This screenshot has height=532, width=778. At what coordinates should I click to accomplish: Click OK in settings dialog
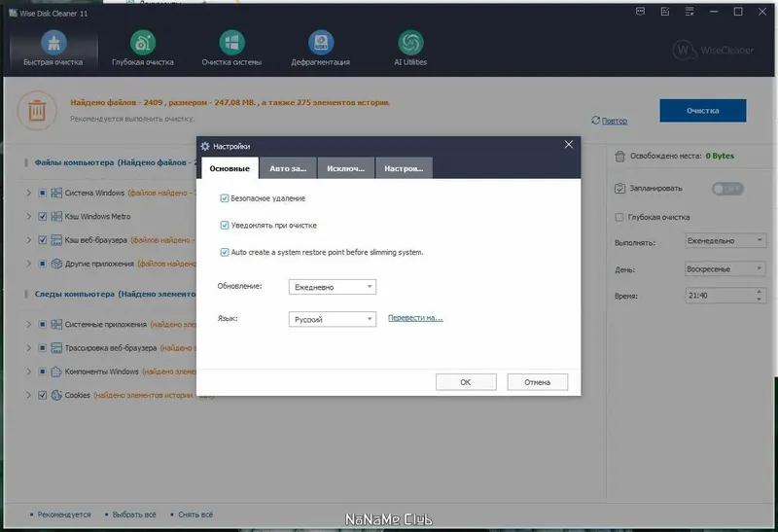(x=466, y=382)
